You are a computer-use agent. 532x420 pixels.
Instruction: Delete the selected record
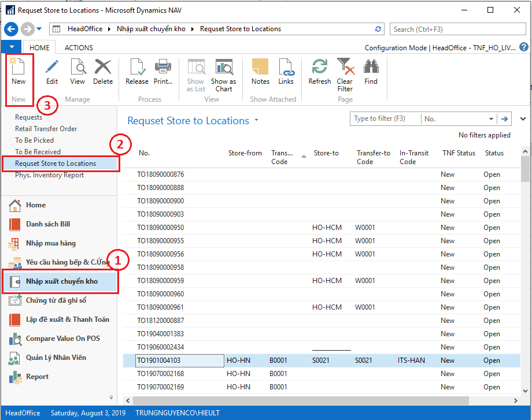point(103,71)
